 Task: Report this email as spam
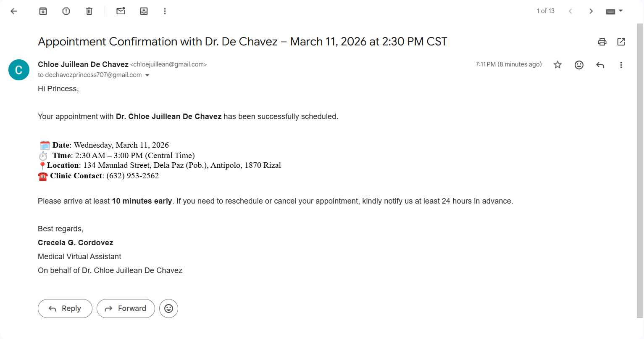66,11
